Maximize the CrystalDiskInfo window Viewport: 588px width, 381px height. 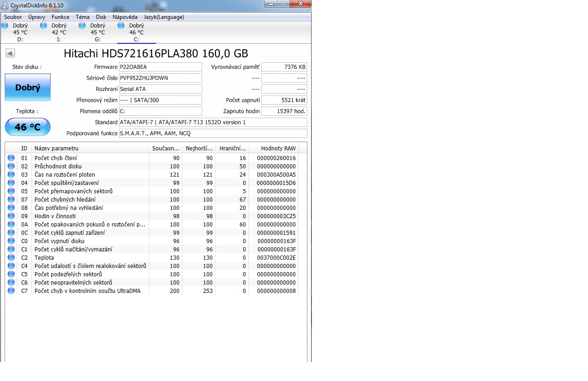pyautogui.click(x=282, y=4)
